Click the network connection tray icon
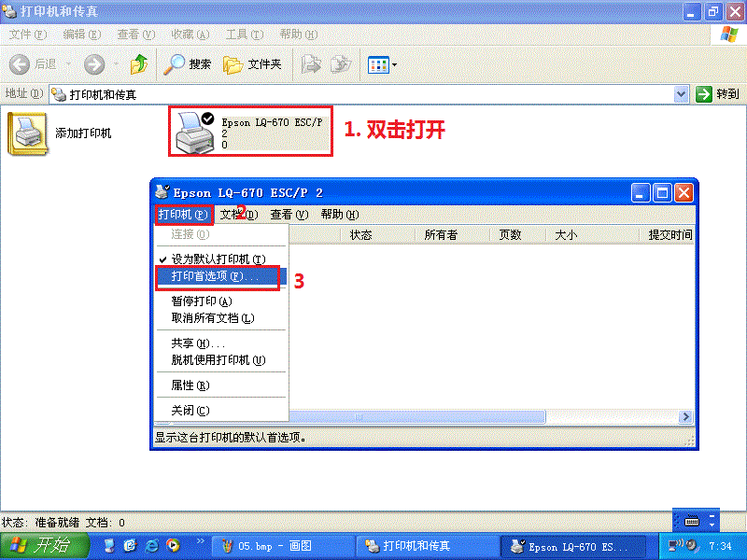This screenshot has width=747, height=560. click(x=674, y=546)
